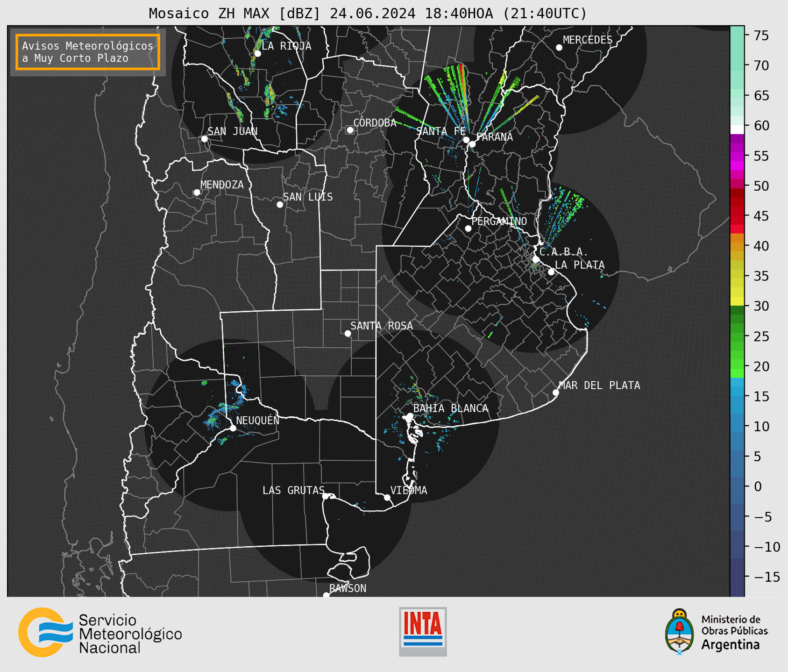Click the INTA logo
The width and height of the screenshot is (788, 672).
(423, 631)
